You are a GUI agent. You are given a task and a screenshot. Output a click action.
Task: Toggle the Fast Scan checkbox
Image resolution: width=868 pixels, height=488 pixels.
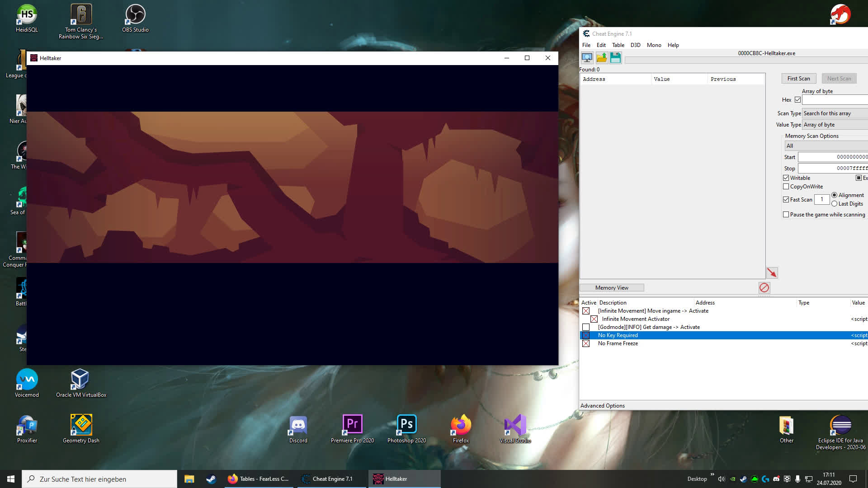(786, 200)
